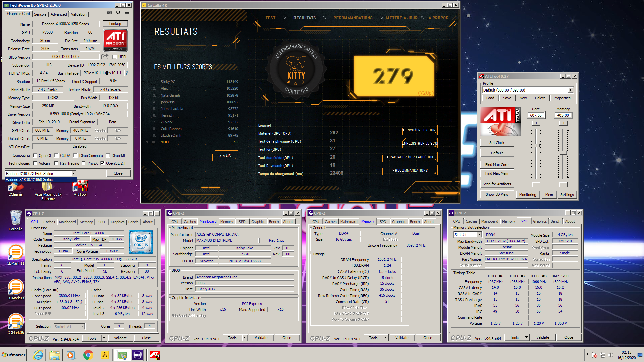Image resolution: width=644 pixels, height=362 pixels.
Task: Click the BIOS export share icon
Action: click(105, 57)
